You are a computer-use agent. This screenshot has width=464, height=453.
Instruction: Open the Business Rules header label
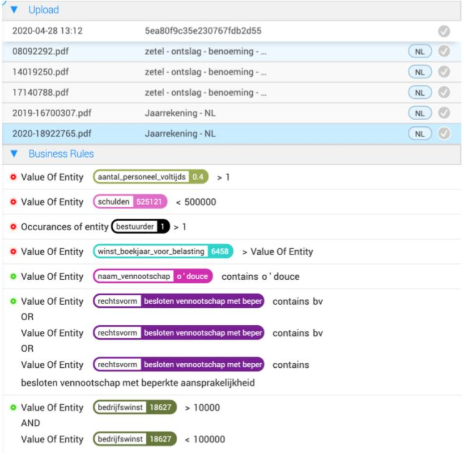[61, 154]
